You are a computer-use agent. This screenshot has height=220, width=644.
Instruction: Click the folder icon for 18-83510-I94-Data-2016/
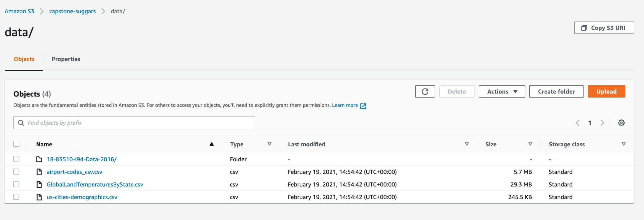[x=39, y=159]
